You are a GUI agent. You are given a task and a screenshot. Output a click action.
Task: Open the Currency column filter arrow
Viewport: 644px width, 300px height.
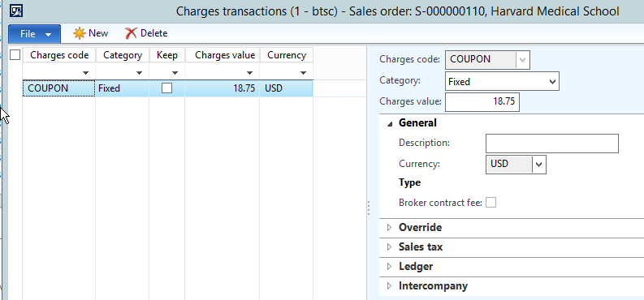303,73
